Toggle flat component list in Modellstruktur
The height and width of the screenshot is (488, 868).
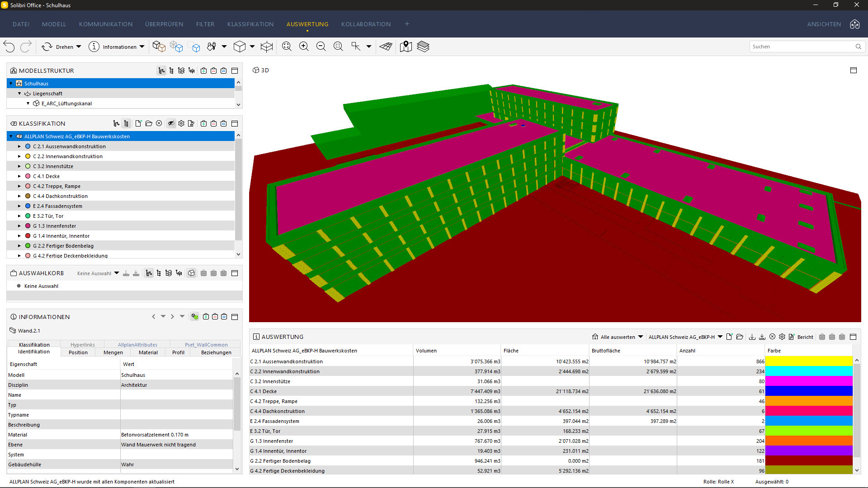click(171, 70)
